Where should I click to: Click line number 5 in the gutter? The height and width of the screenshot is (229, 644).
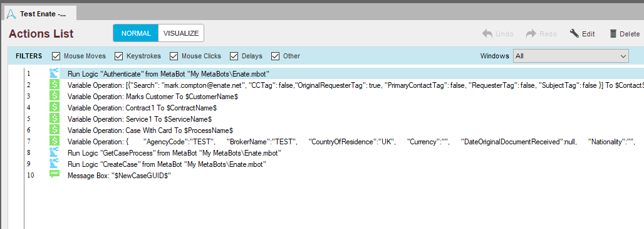pos(29,119)
